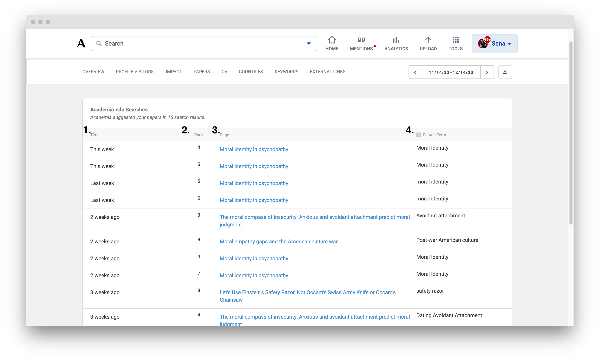Advance to the next date range
600x364 pixels.
tap(487, 72)
